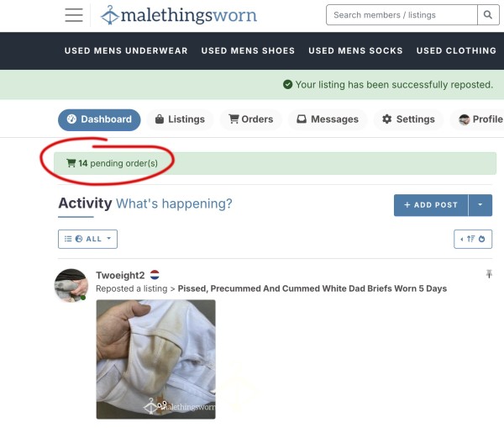
Task: Click the cart icon in pending orders
Action: point(71,163)
